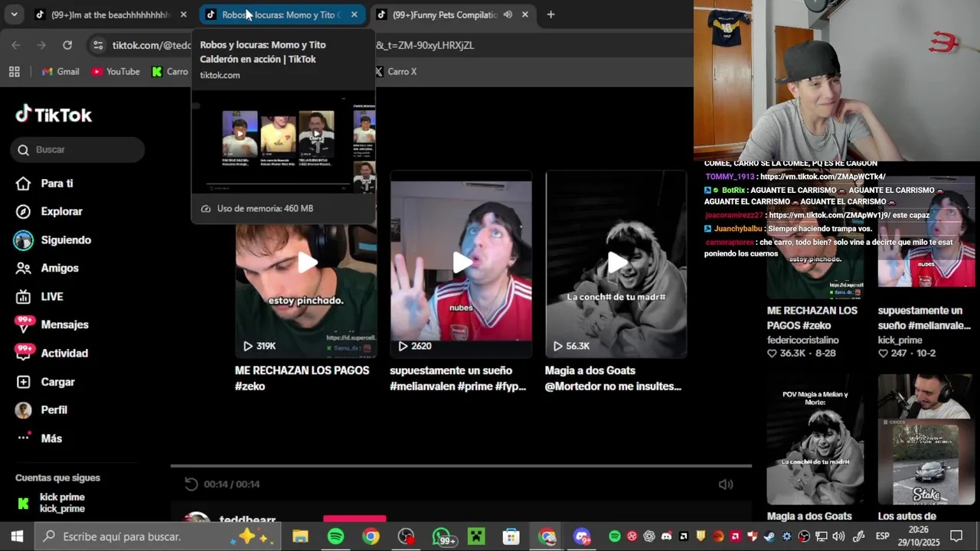Open 'Magia a dos Goats @Mortedor' title link
Screen dimensions: 980x551
[x=613, y=378]
